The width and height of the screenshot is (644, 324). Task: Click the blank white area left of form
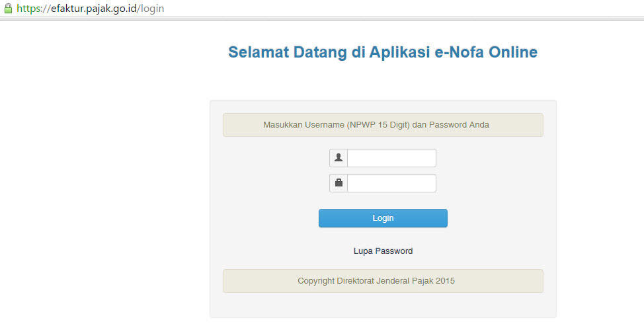click(102, 184)
